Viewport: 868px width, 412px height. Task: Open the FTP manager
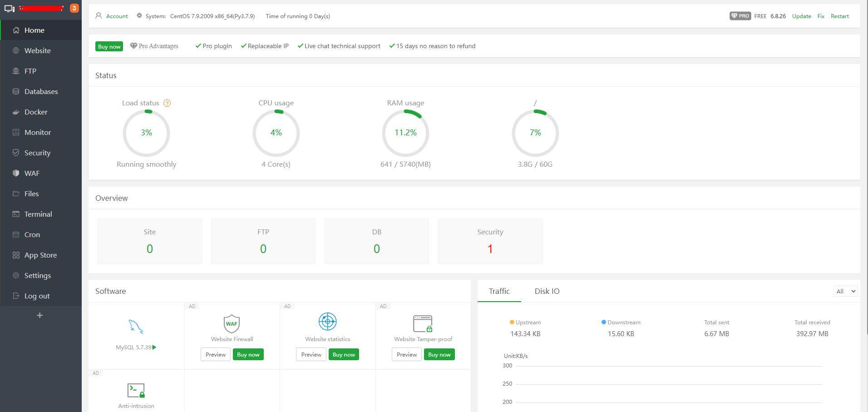click(x=30, y=71)
